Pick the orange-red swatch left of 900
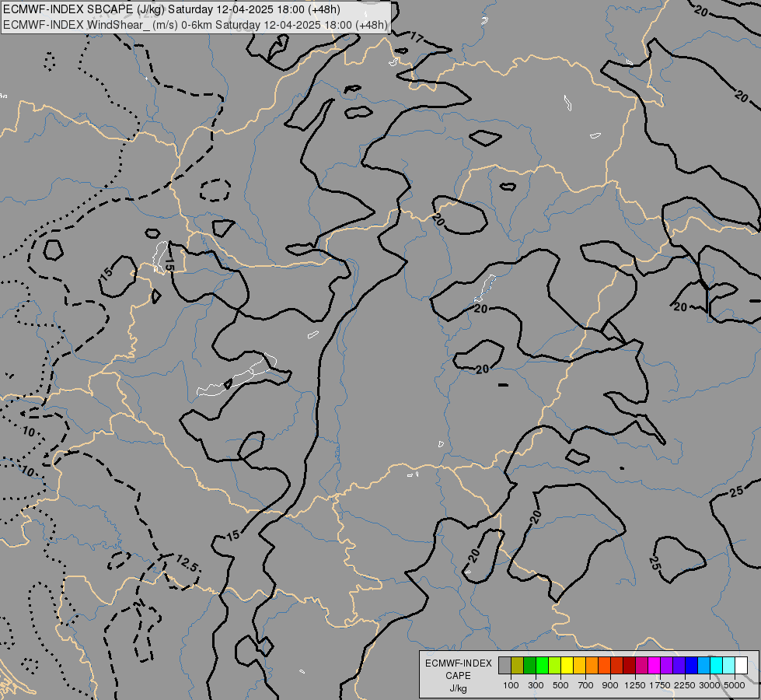Screen dimensions: 761x700 604,665
